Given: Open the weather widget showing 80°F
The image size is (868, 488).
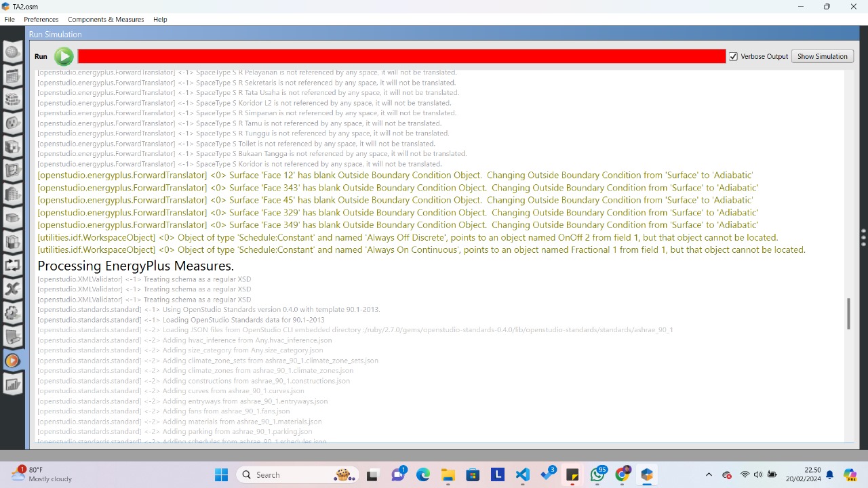Looking at the screenshot, I should pos(42,474).
